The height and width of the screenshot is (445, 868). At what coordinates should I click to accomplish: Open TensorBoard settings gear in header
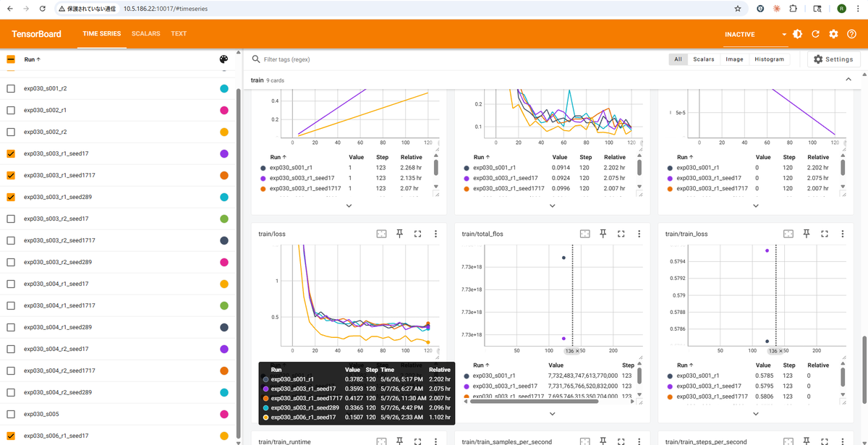833,34
